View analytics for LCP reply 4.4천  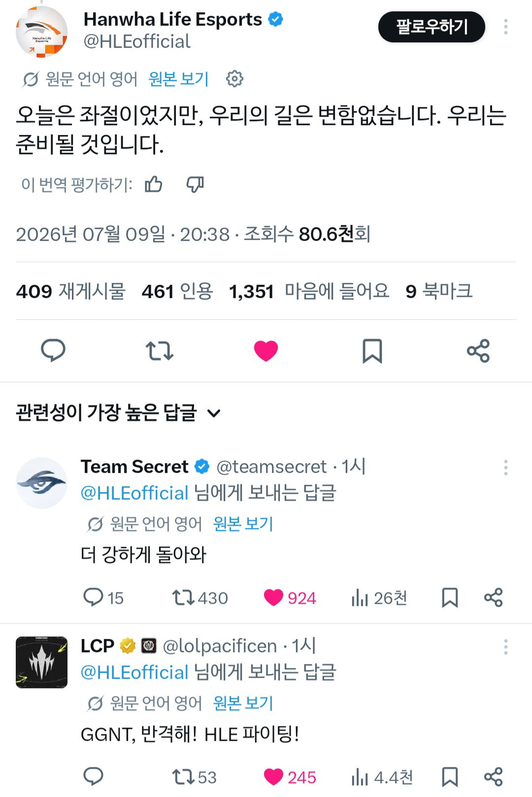pyautogui.click(x=382, y=777)
